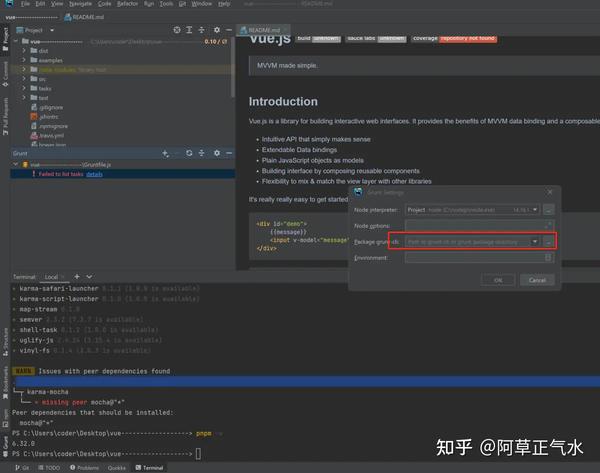Hide the Grunt panel with minus icon
Screen dimensions: 600x473
click(x=229, y=153)
